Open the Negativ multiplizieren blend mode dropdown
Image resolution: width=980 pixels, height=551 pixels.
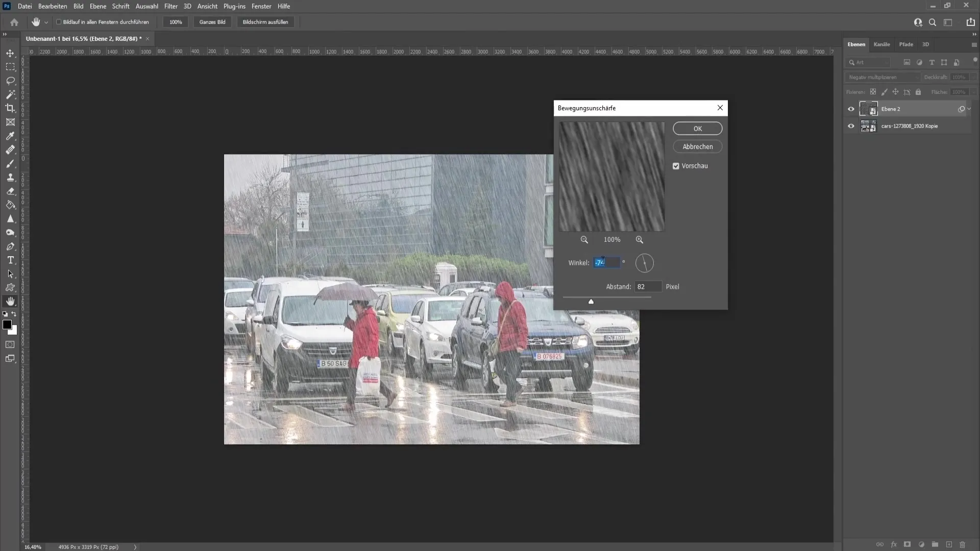tap(883, 77)
